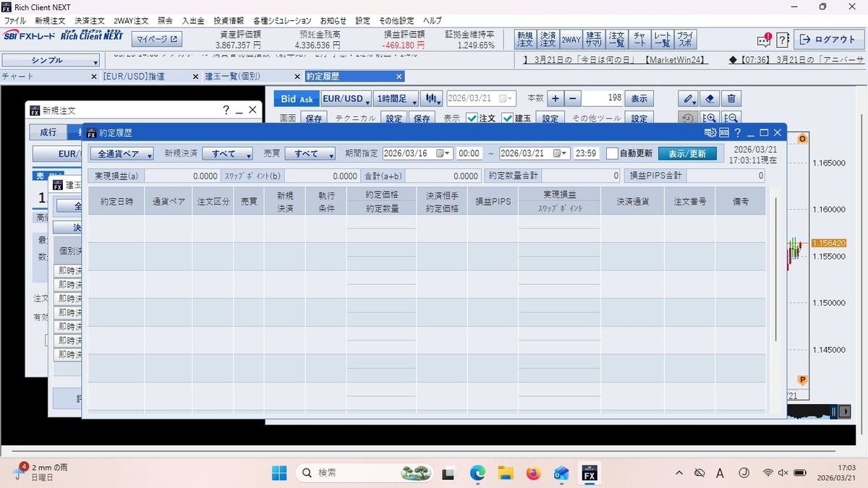Click the ログアウト button
Screen dimensions: 868x488
[x=828, y=40]
